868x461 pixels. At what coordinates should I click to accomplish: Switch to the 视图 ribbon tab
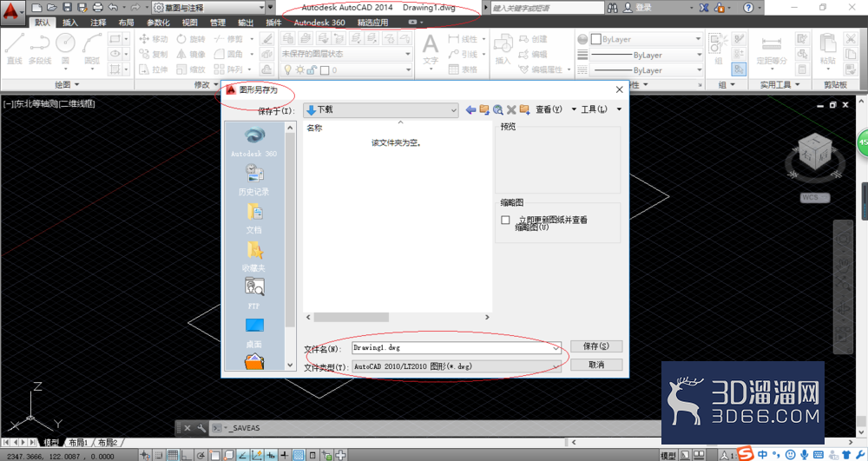pos(189,22)
